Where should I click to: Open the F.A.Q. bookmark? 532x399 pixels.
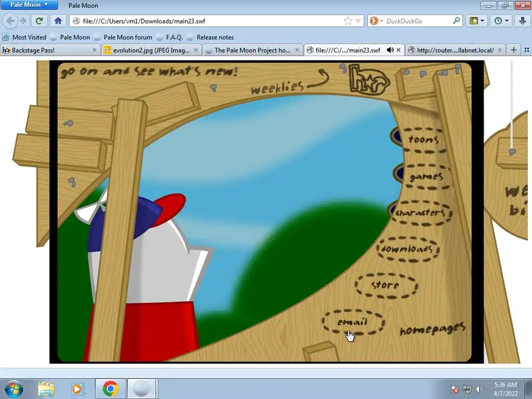(170, 37)
